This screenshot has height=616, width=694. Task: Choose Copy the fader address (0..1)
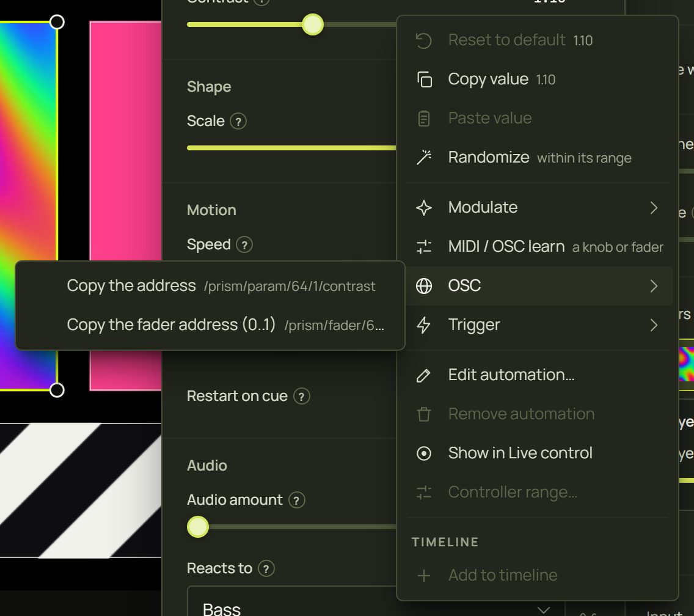click(210, 325)
